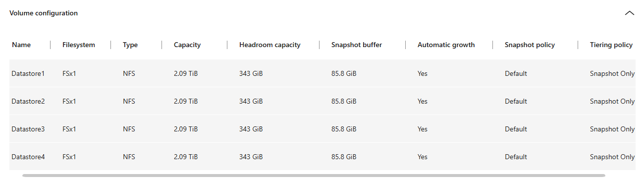Click Datastore1's Snapshot Only tiering value
The image size is (644, 180).
(x=612, y=73)
